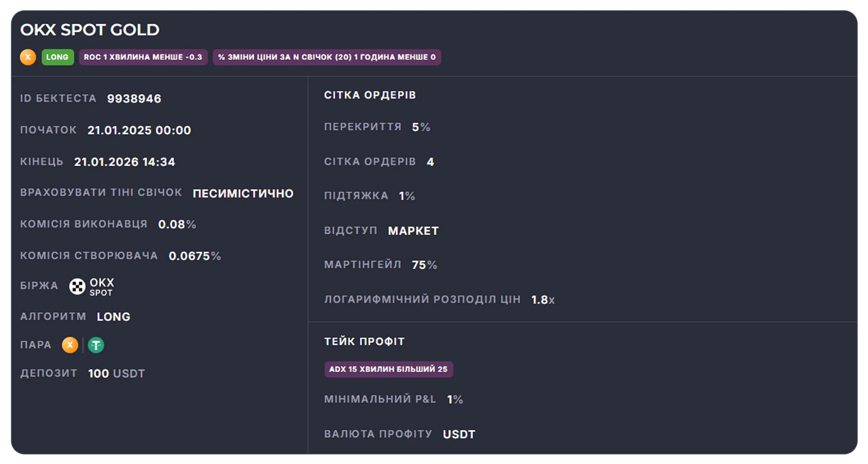Image resolution: width=868 pixels, height=464 pixels.
Task: Click the ADX 15 ХВИЛИН БІЛЬШИЙ 25 tag
Action: click(x=389, y=369)
